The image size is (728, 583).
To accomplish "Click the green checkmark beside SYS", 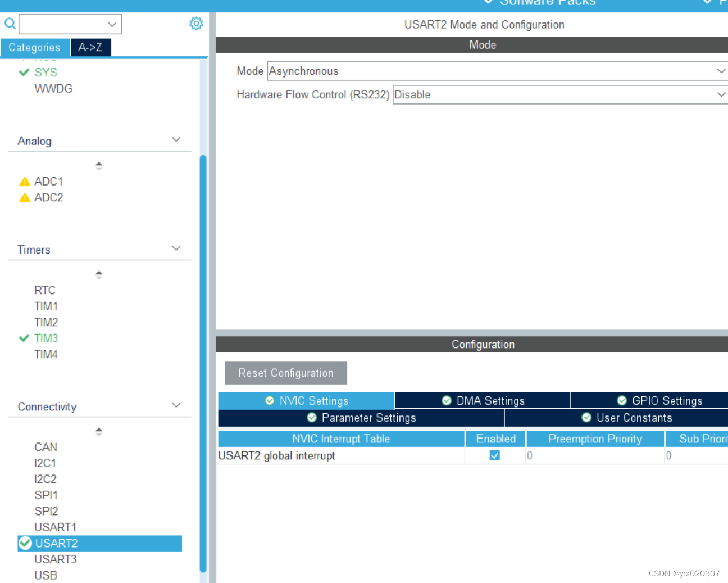I will [24, 73].
